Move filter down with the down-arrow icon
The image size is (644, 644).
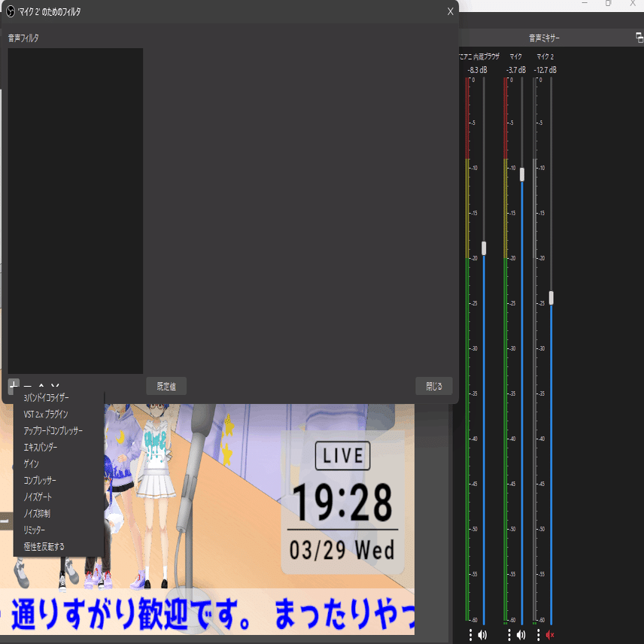click(54, 385)
